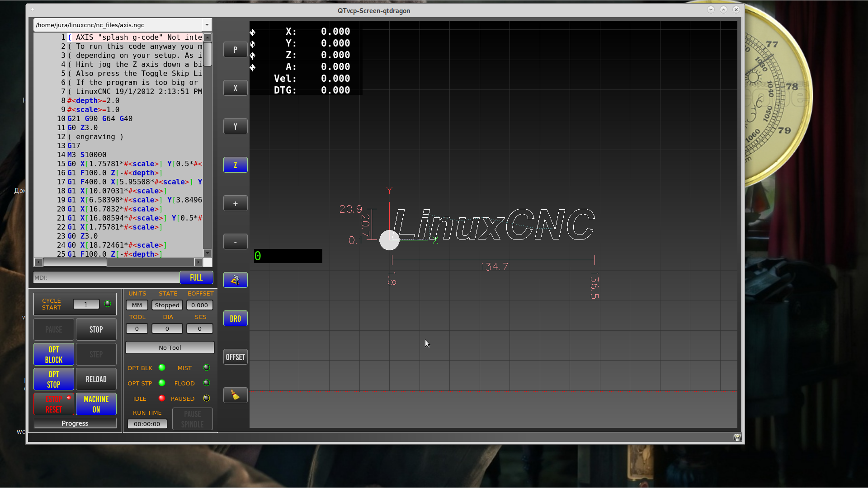Focus the MDI command input field
This screenshot has width=868, height=488.
click(106, 277)
